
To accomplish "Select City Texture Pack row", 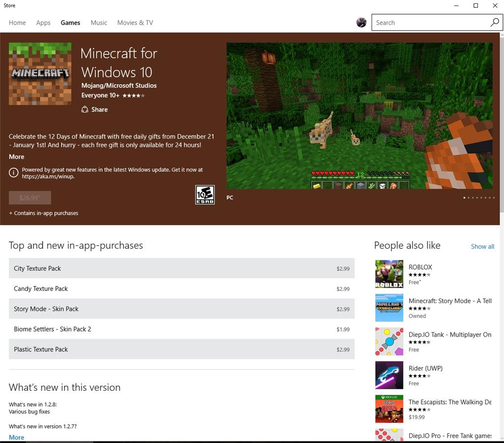I will click(x=182, y=268).
